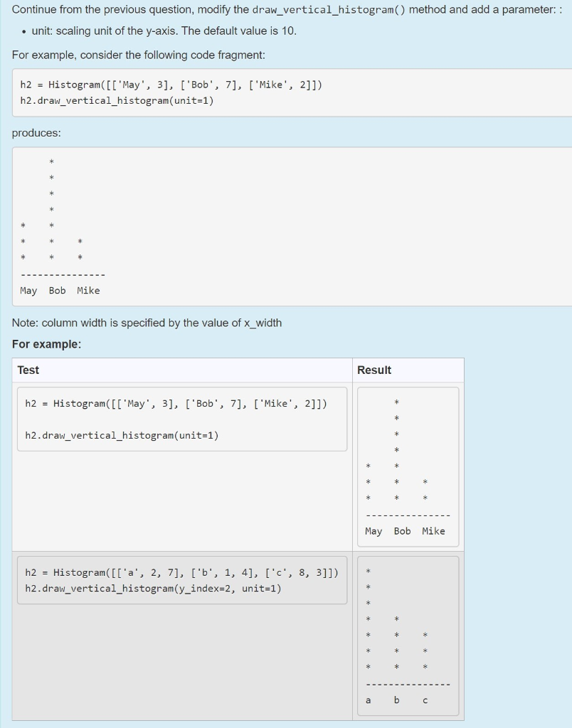Select the Result column header
The height and width of the screenshot is (728, 572).
pyautogui.click(x=375, y=370)
